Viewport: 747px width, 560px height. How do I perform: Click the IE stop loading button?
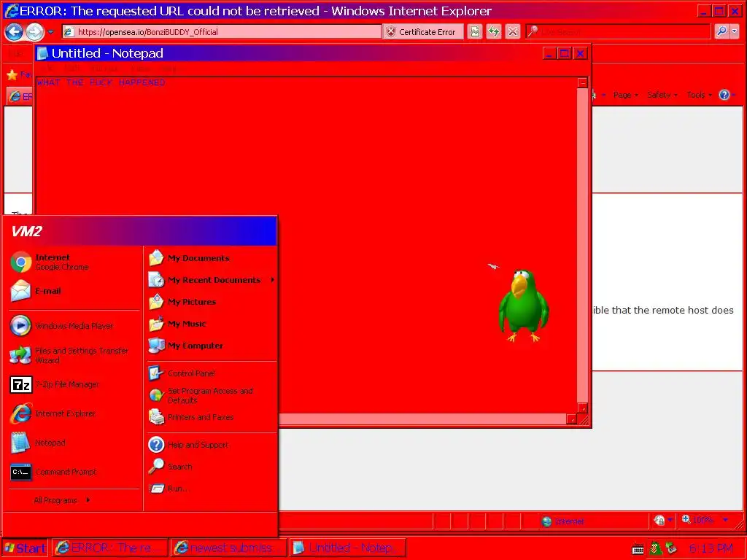click(x=513, y=32)
